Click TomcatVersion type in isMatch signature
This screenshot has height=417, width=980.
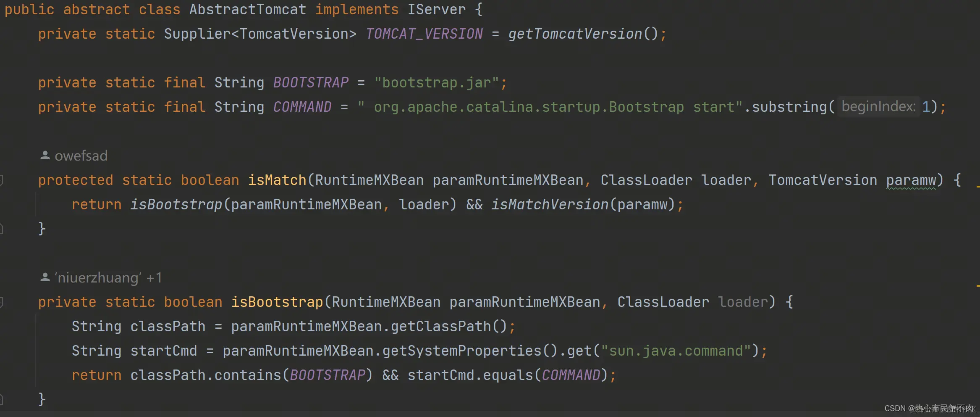point(823,180)
